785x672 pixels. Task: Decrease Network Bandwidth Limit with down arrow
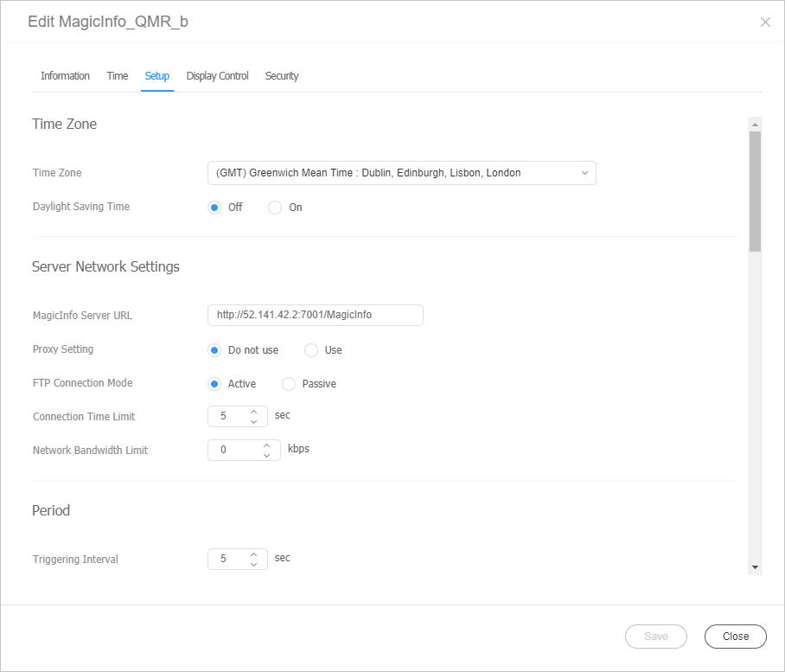pos(266,456)
